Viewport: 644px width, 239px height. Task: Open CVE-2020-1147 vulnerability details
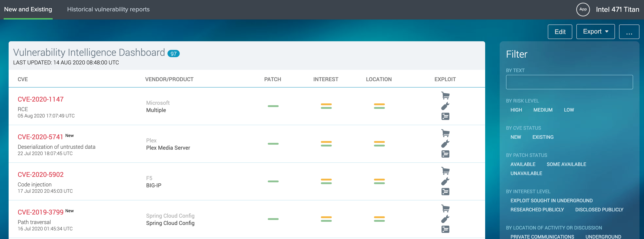point(40,99)
